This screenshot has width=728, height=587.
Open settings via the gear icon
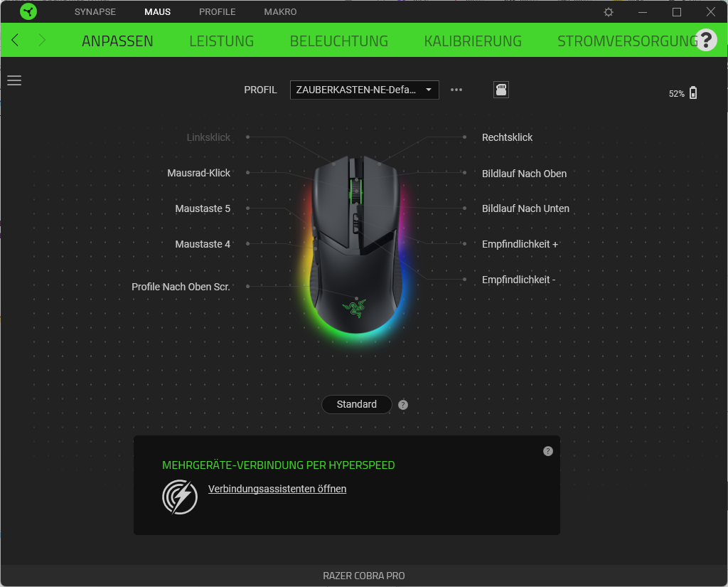click(x=609, y=12)
